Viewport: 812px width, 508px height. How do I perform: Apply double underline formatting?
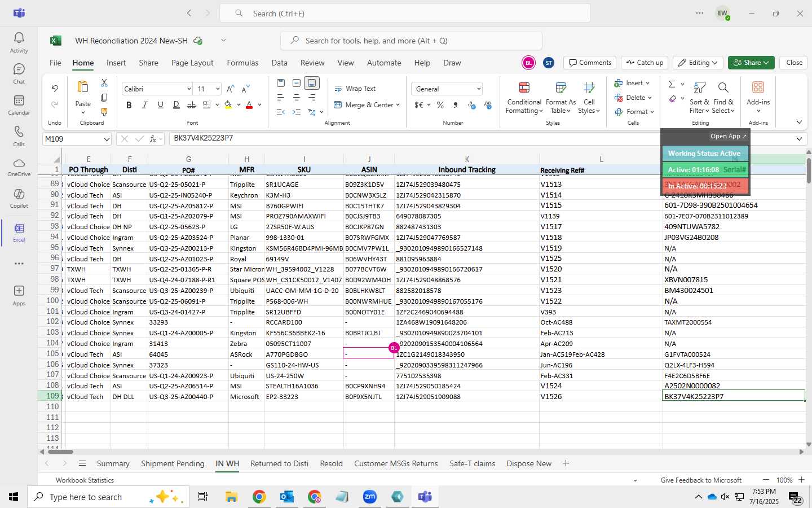click(x=176, y=105)
